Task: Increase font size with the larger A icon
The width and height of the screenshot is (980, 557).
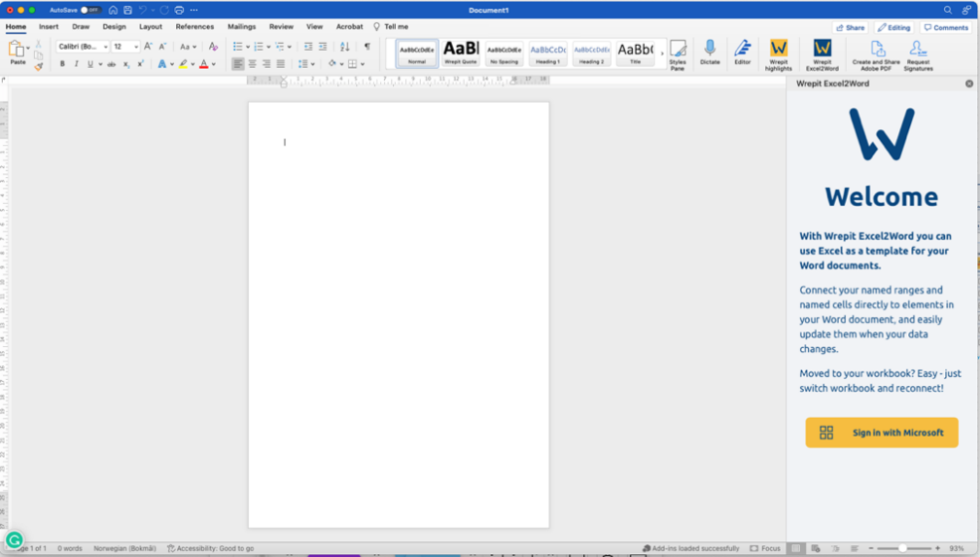Action: (x=148, y=47)
